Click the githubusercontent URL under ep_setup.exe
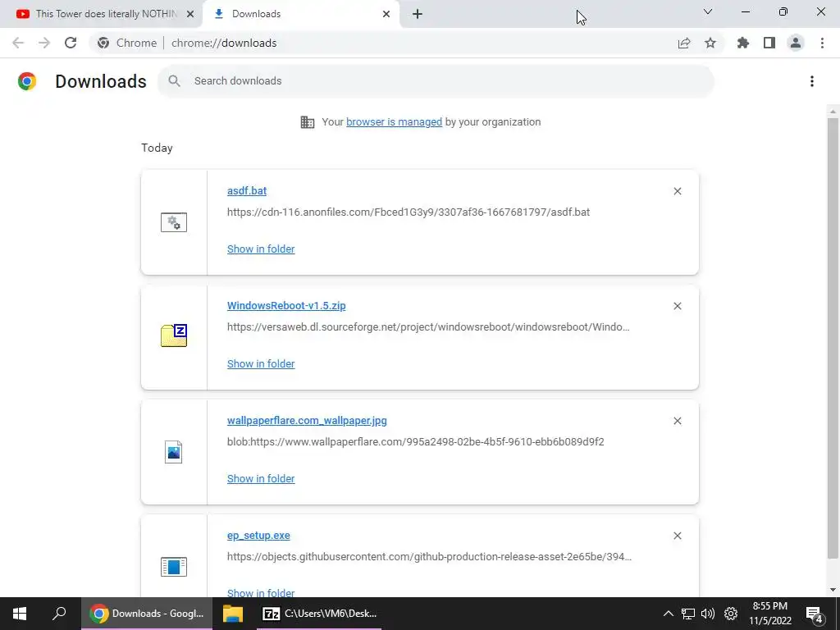This screenshot has width=840, height=630. (429, 557)
